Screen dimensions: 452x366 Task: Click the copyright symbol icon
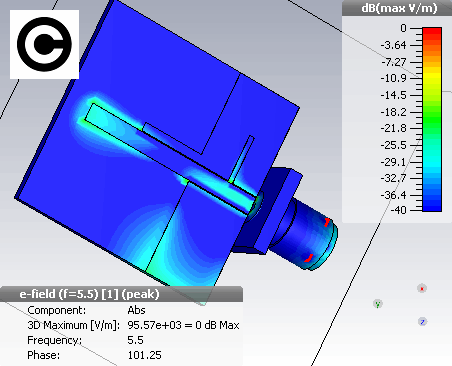click(44, 44)
